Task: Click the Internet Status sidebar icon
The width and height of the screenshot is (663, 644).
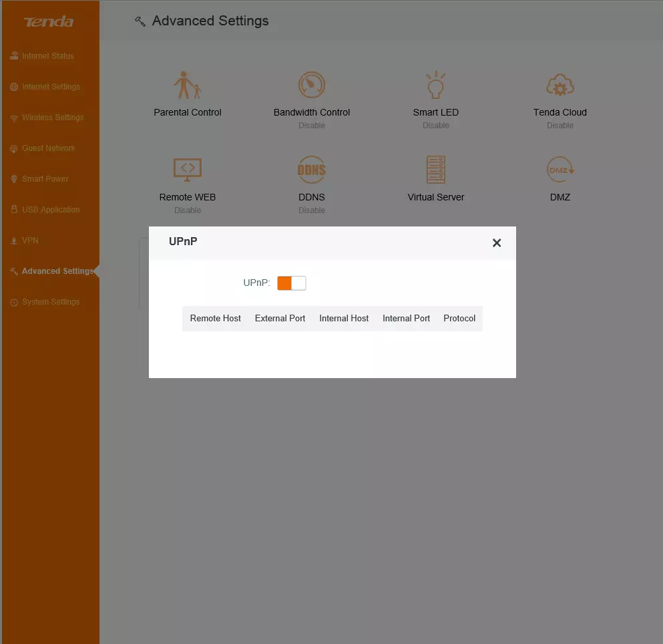Action: [14, 56]
